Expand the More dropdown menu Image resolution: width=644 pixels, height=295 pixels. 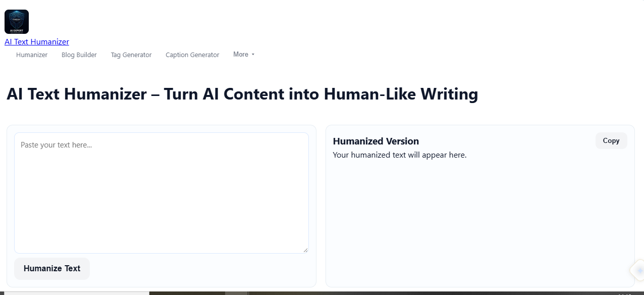point(244,54)
